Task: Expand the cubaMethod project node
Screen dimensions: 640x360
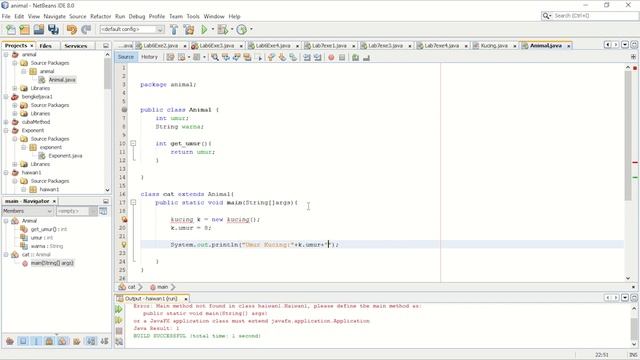Action: click(x=6, y=122)
